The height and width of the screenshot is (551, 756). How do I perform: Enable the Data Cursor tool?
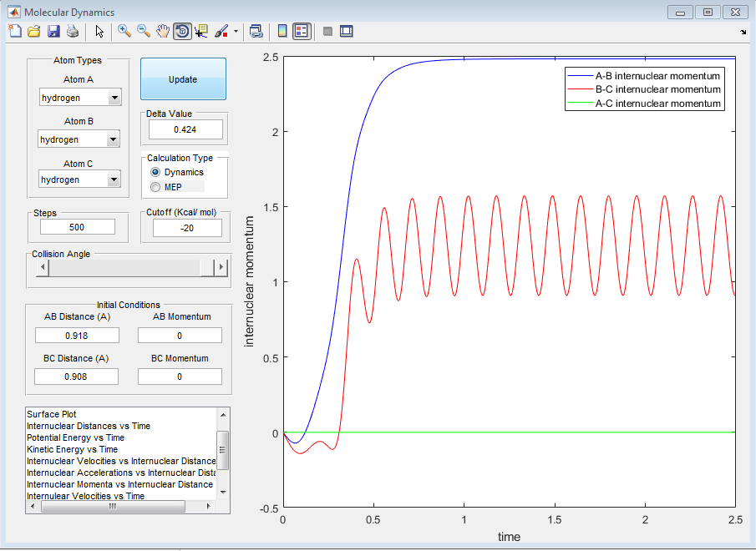point(201,32)
